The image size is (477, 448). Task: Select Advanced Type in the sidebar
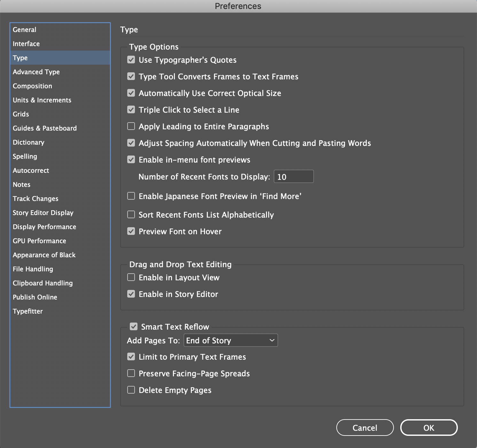(36, 72)
